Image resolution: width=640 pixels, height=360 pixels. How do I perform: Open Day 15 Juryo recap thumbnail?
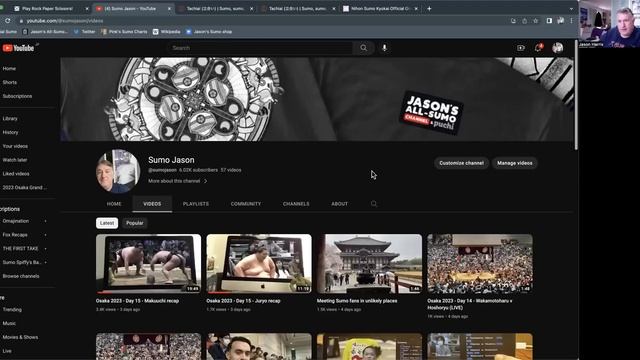[259, 264]
